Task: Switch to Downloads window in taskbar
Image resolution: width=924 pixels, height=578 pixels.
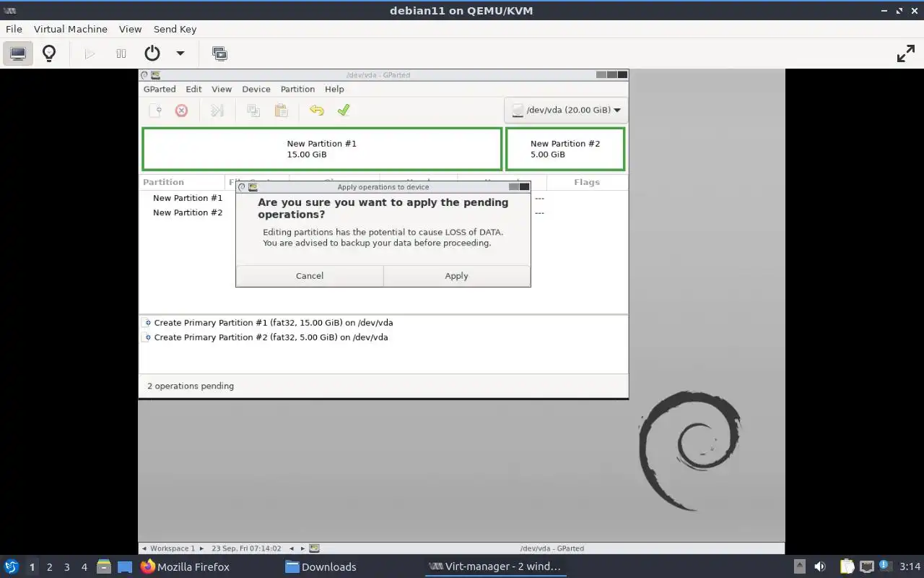Action: (x=321, y=566)
